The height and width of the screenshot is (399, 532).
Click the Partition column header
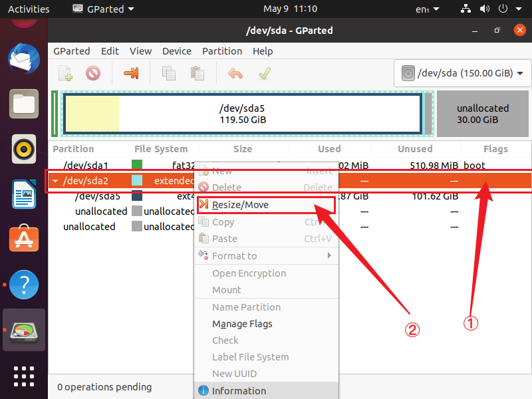[89, 149]
